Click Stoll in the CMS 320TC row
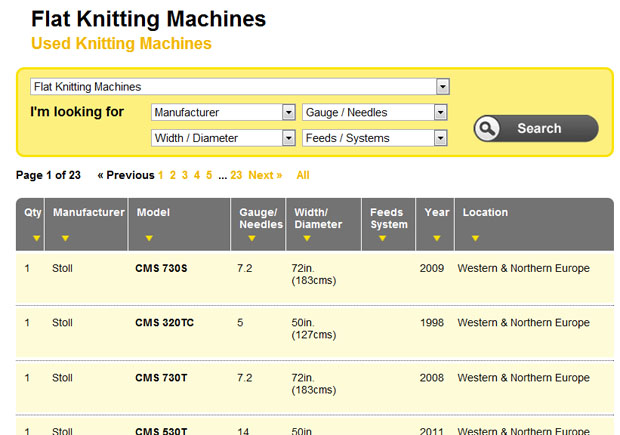 62,323
